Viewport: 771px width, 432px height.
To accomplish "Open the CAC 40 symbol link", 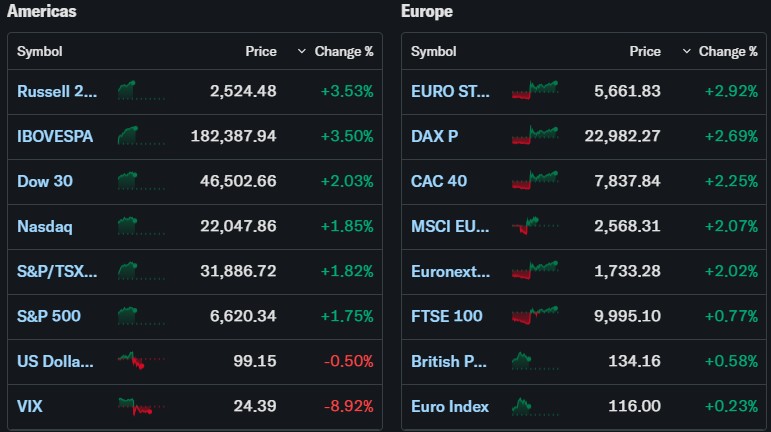I will pos(439,181).
